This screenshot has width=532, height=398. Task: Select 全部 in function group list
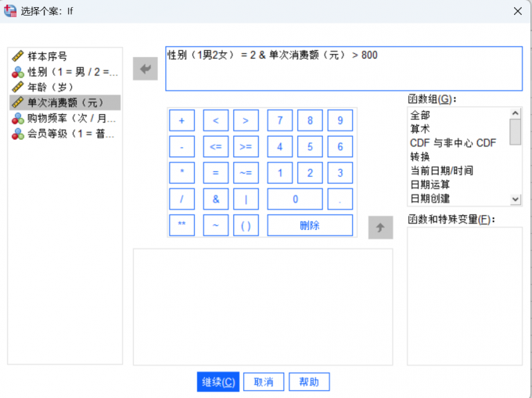[459, 115]
